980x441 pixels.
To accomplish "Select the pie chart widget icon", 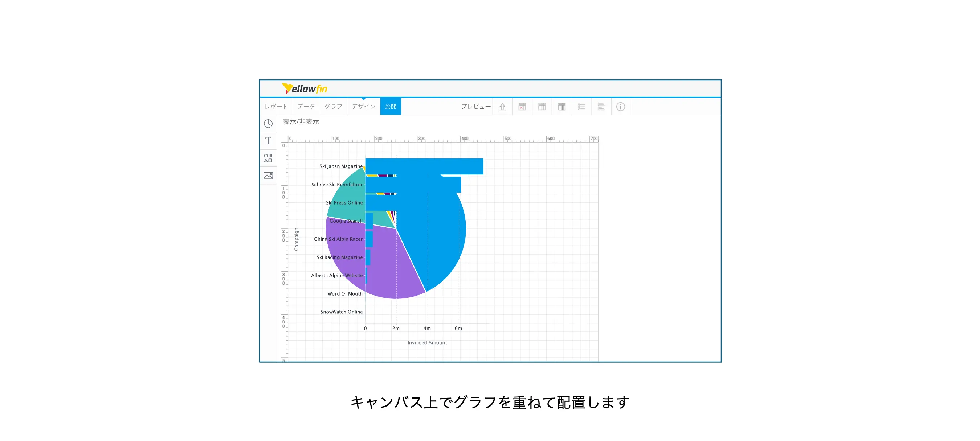I will (268, 124).
